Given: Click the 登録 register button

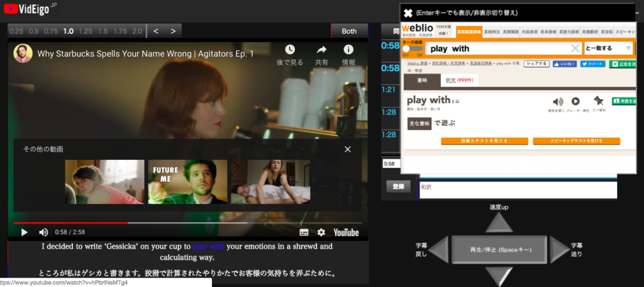Looking at the screenshot, I should point(398,186).
